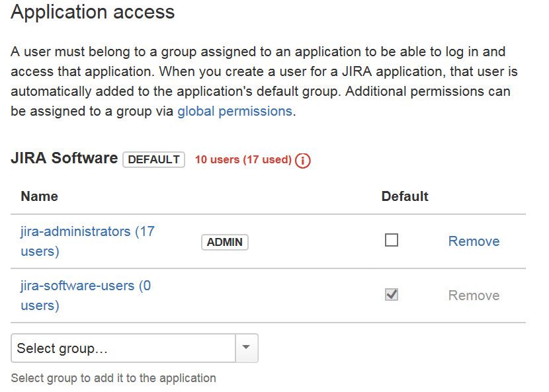The width and height of the screenshot is (549, 392).
Task: Click the disabled Remove link for jira-software-users
Action: [x=474, y=295]
